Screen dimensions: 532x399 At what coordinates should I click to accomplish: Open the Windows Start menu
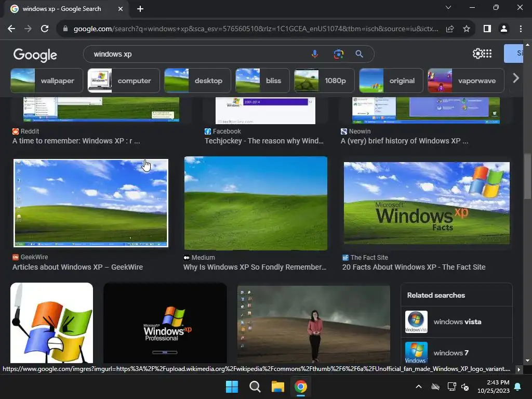tap(232, 387)
